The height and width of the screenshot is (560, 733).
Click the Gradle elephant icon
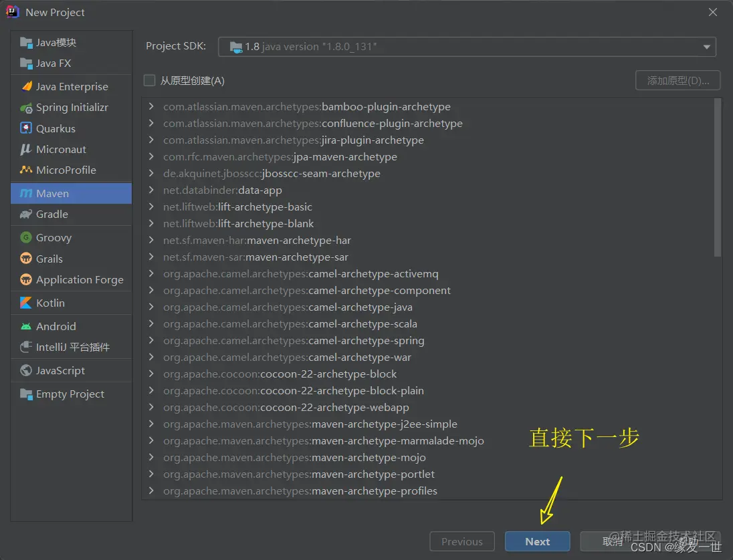[26, 215]
